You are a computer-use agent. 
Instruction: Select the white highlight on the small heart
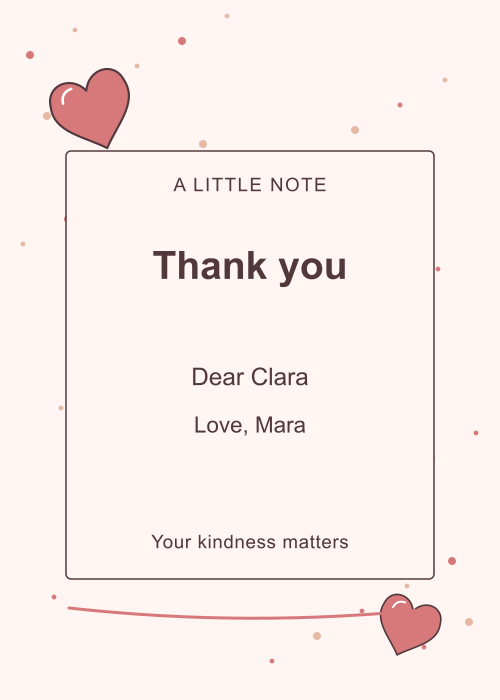point(399,604)
